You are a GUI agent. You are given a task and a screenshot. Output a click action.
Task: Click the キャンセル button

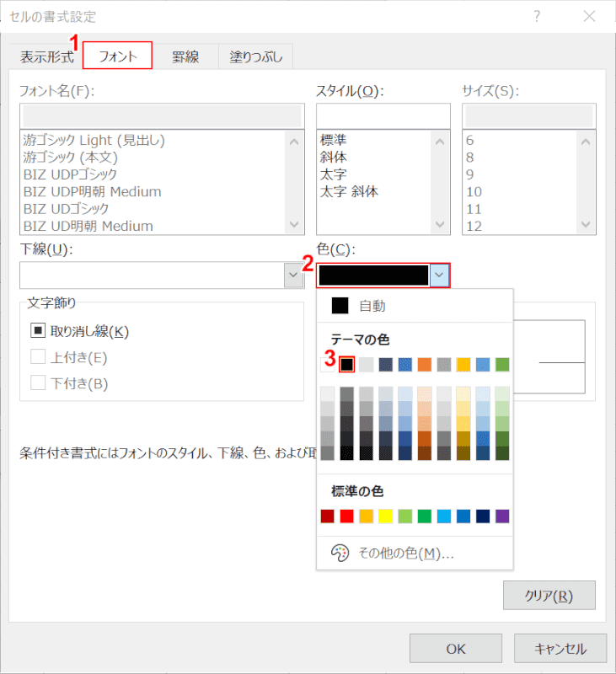(x=560, y=648)
